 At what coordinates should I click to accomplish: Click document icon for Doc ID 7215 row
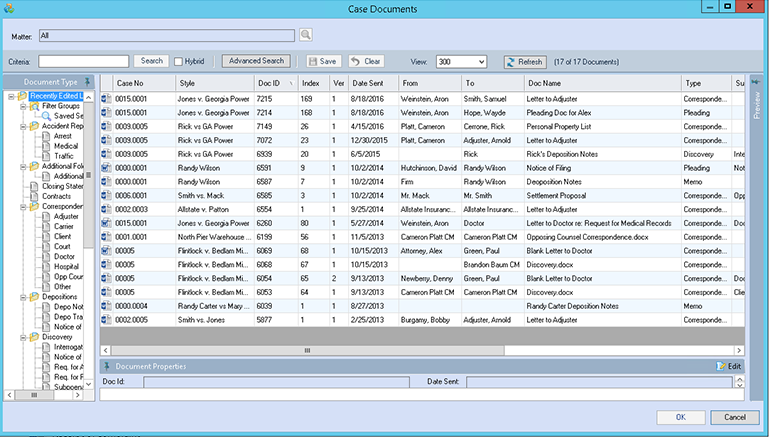(105, 100)
